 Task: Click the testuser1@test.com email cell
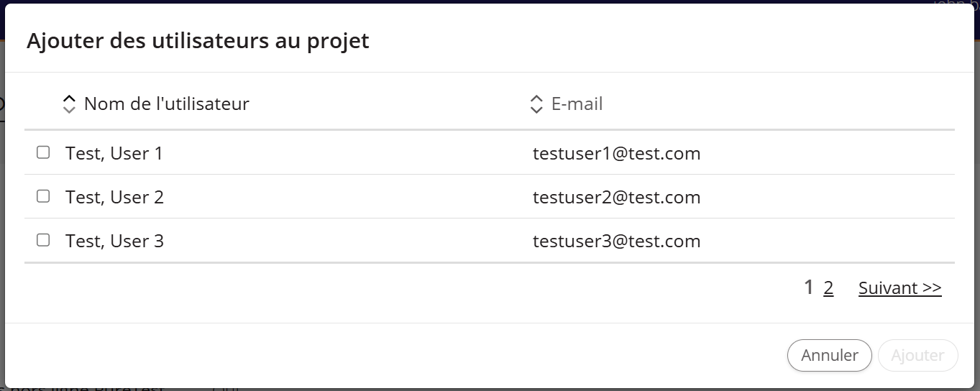pyautogui.click(x=617, y=153)
